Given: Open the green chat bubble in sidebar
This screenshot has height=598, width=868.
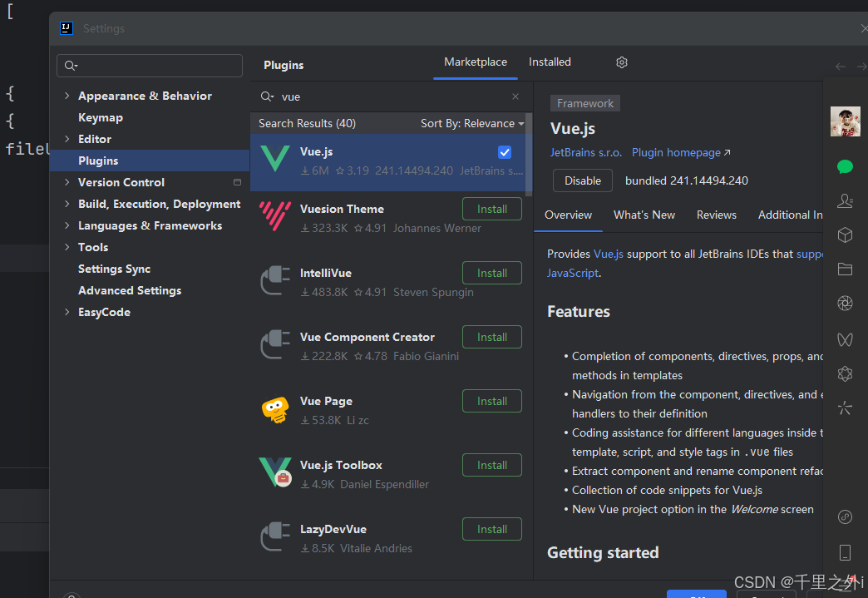Looking at the screenshot, I should (x=845, y=166).
